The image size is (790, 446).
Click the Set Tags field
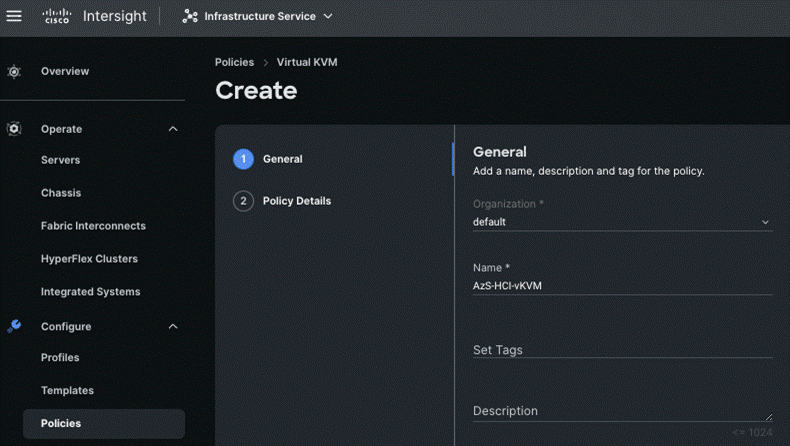[x=622, y=350]
